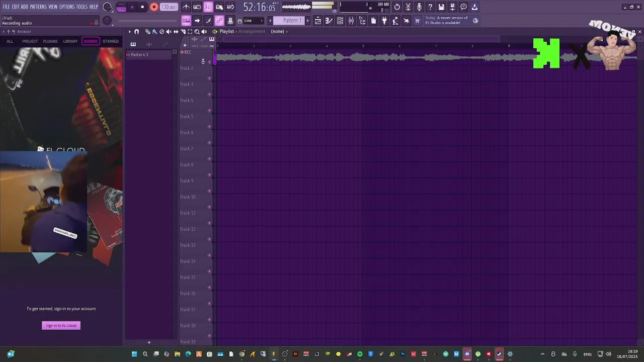Select the playlist delete tool
The width and height of the screenshot is (644, 362).
162,31
